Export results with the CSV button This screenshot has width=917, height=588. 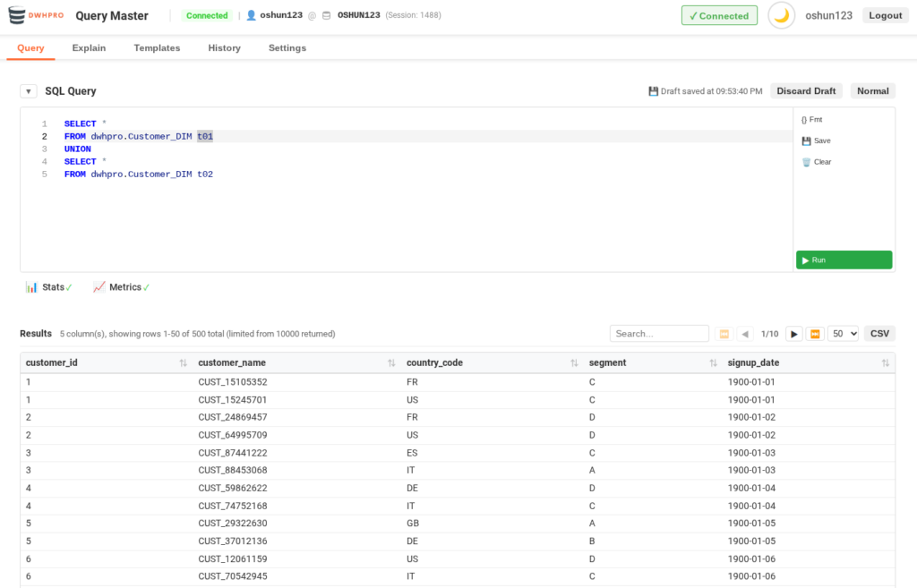coord(879,334)
